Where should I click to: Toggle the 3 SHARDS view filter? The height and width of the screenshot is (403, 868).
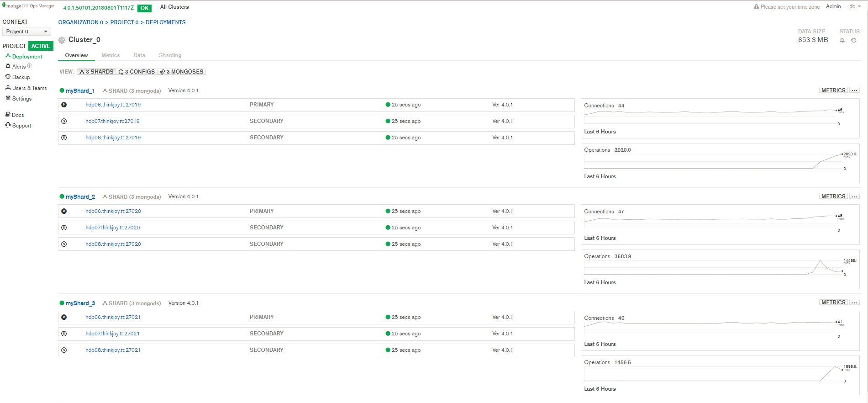pyautogui.click(x=96, y=72)
